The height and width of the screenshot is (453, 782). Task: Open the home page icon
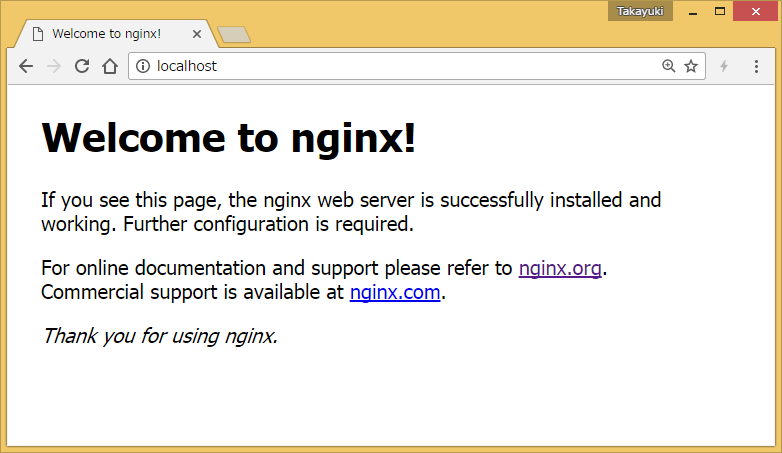[110, 66]
